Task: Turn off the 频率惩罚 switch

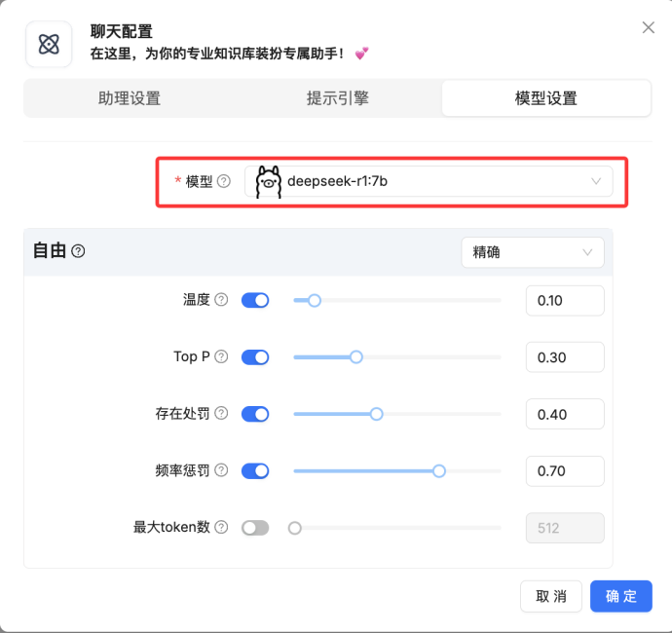Action: [x=255, y=471]
